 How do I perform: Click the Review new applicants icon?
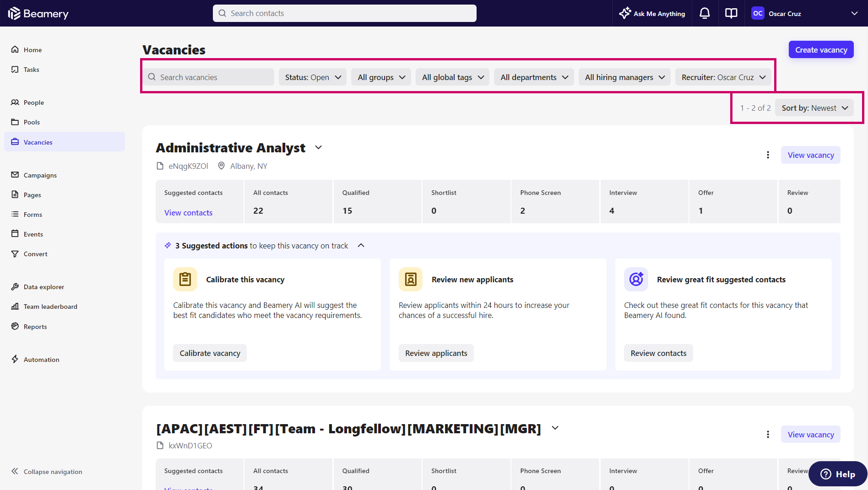411,279
